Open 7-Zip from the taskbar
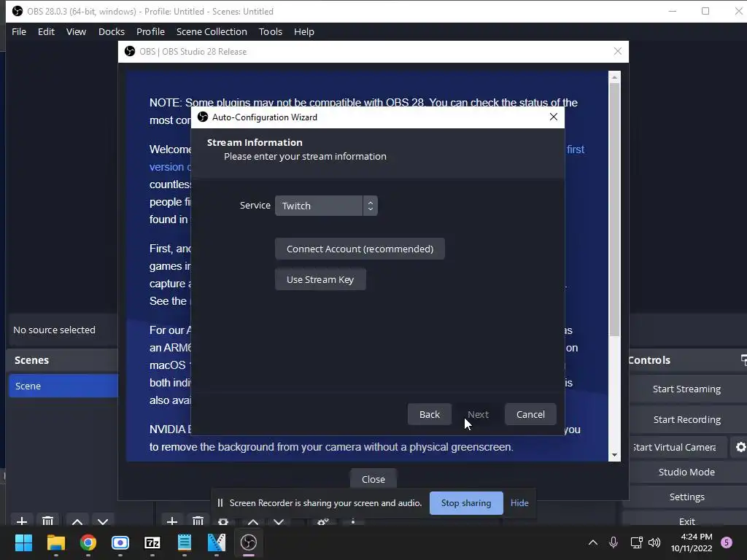 (x=152, y=542)
